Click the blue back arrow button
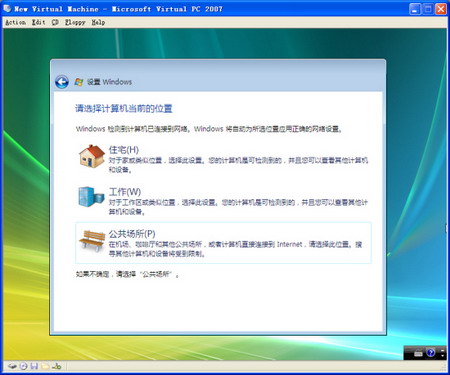The image size is (450, 375). click(x=62, y=82)
